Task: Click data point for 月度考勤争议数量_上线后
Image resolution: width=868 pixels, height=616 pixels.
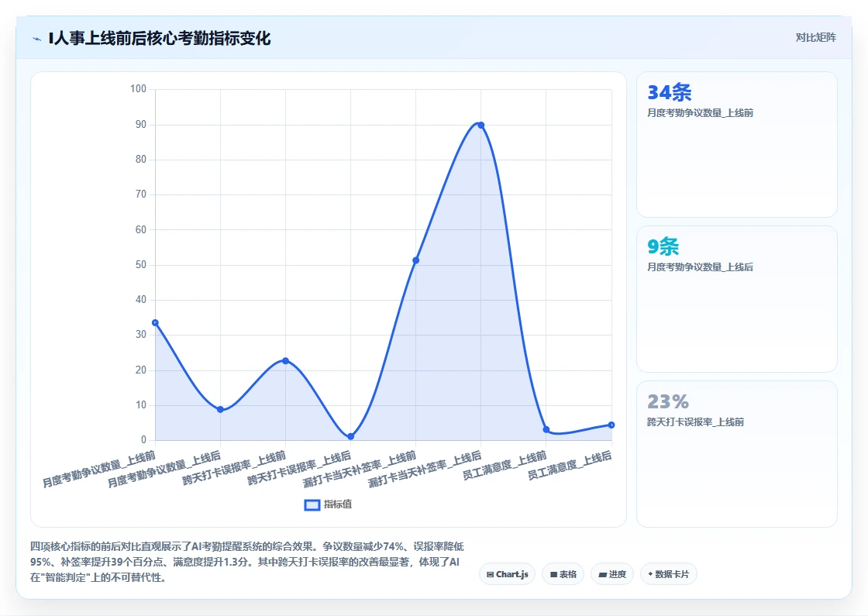Action: [x=220, y=410]
